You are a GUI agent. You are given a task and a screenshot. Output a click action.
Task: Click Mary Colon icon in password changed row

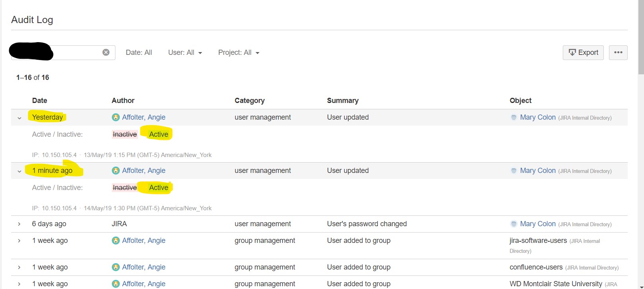pyautogui.click(x=514, y=224)
